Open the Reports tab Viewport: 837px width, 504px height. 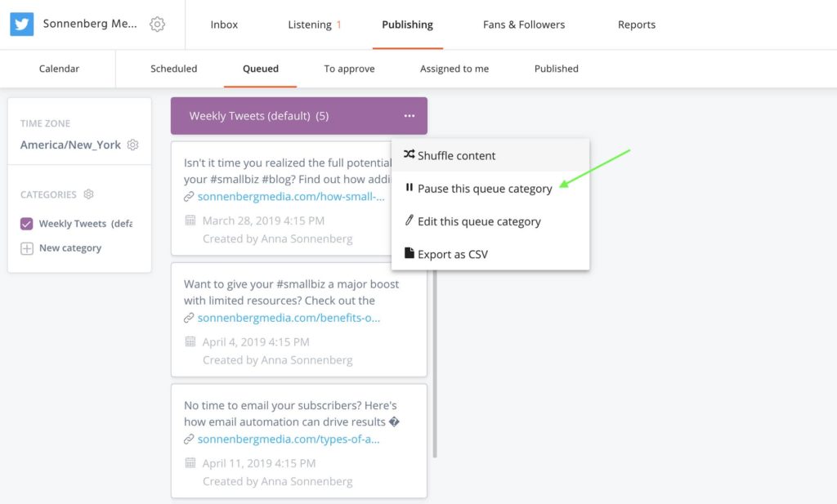pos(636,25)
